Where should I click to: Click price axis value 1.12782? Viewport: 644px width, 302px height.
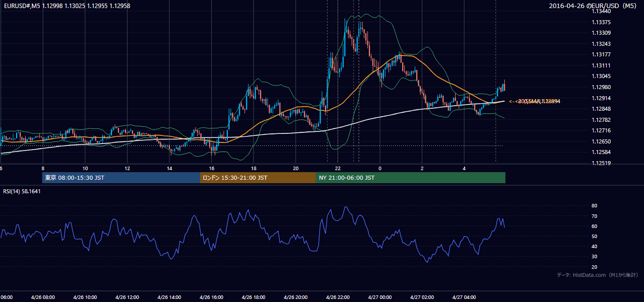click(602, 120)
